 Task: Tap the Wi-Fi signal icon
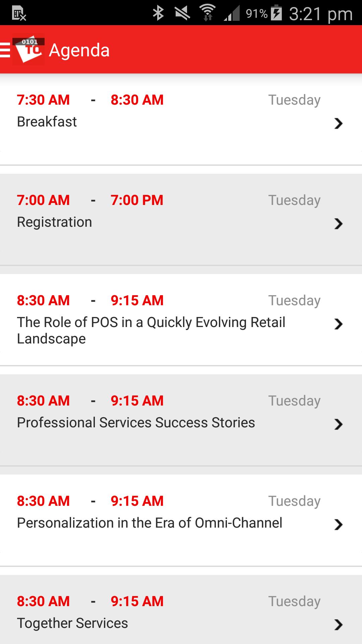[x=207, y=13]
